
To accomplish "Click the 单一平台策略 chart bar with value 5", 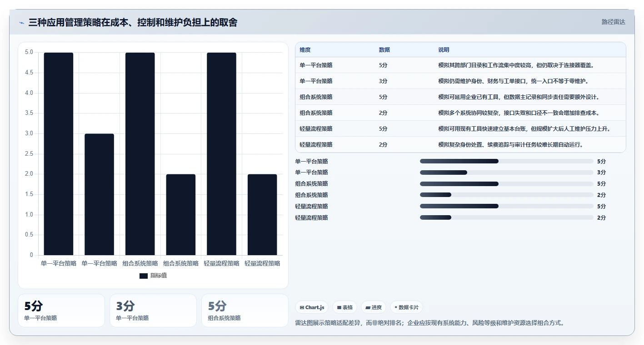I will 59,154.
